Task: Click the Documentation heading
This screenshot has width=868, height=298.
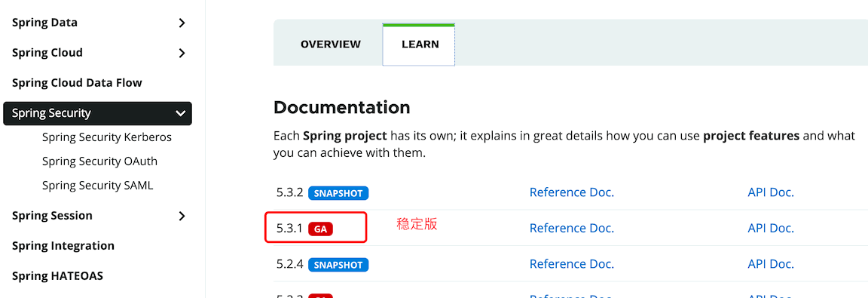Action: click(341, 107)
